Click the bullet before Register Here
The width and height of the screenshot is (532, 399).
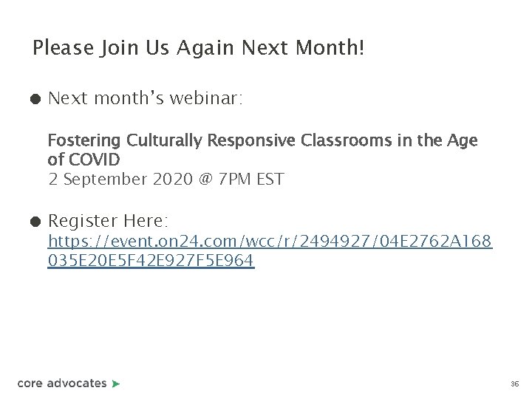(35, 220)
